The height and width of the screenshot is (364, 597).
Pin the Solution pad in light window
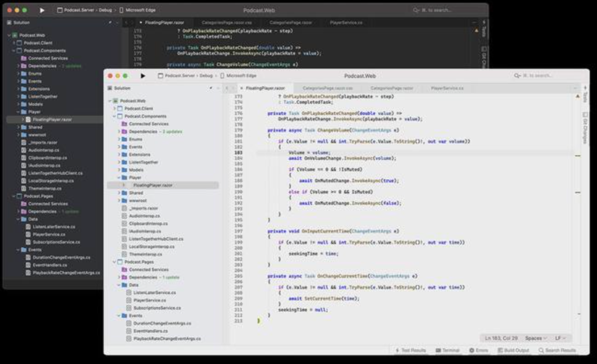tap(211, 88)
